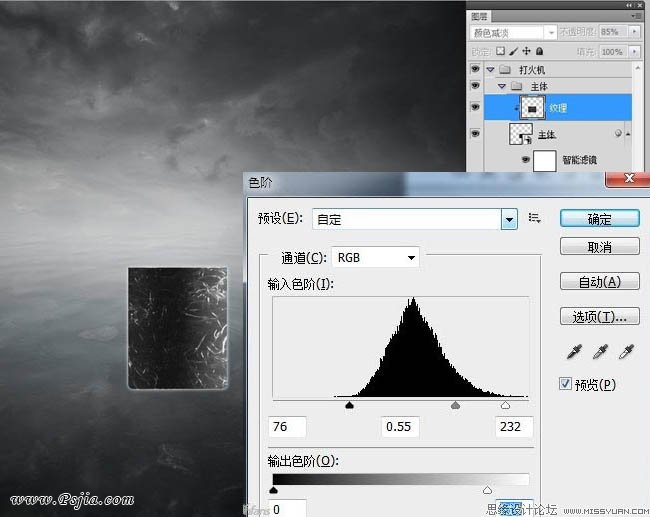Click the lock all padlock icon
Screen dimensions: 650x517
(x=539, y=51)
